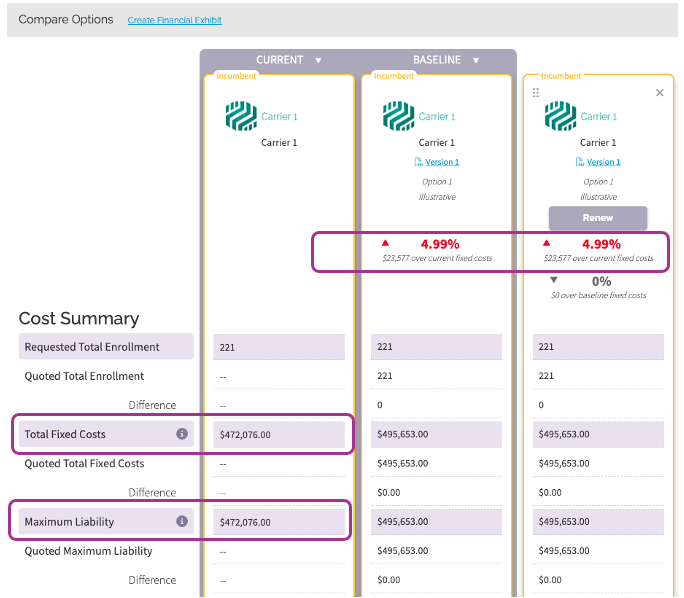Click Carrier 1 logo in the third option card

tap(560, 116)
